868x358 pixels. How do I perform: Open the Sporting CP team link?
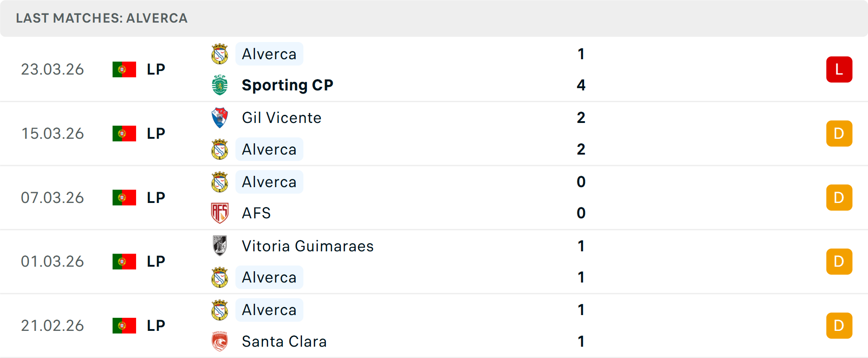point(288,85)
